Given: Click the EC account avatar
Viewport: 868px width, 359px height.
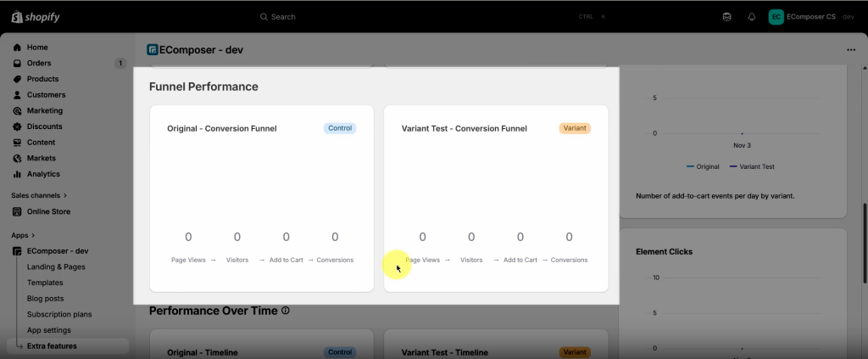Looking at the screenshot, I should tap(776, 17).
